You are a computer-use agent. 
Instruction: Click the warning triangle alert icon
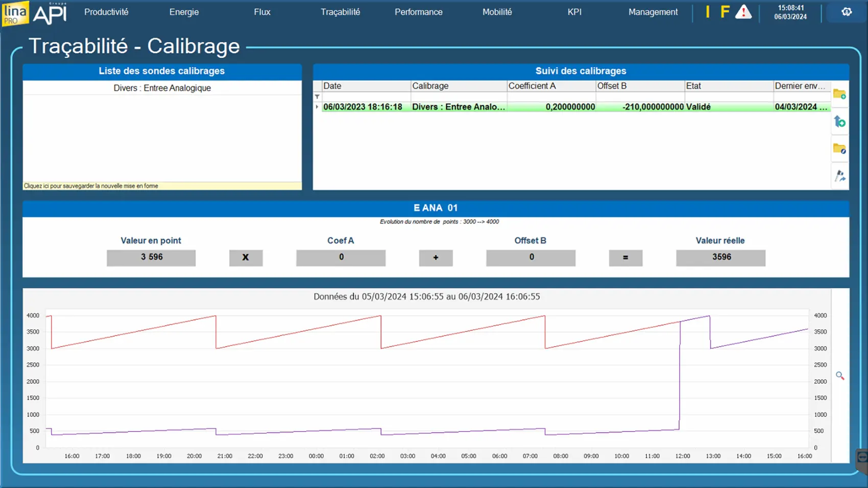(743, 12)
